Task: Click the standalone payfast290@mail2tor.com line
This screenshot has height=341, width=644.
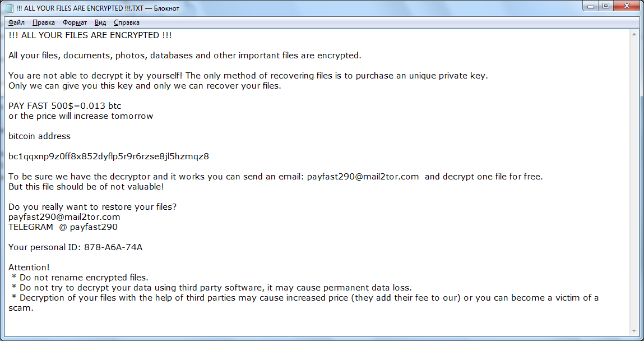Action: 64,217
